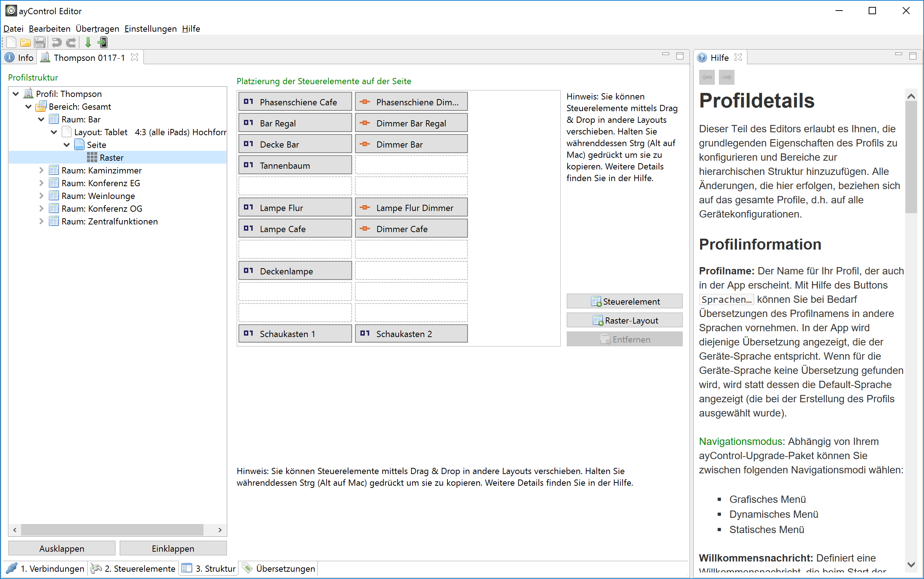Click the Navigationsmodus help link

click(741, 441)
